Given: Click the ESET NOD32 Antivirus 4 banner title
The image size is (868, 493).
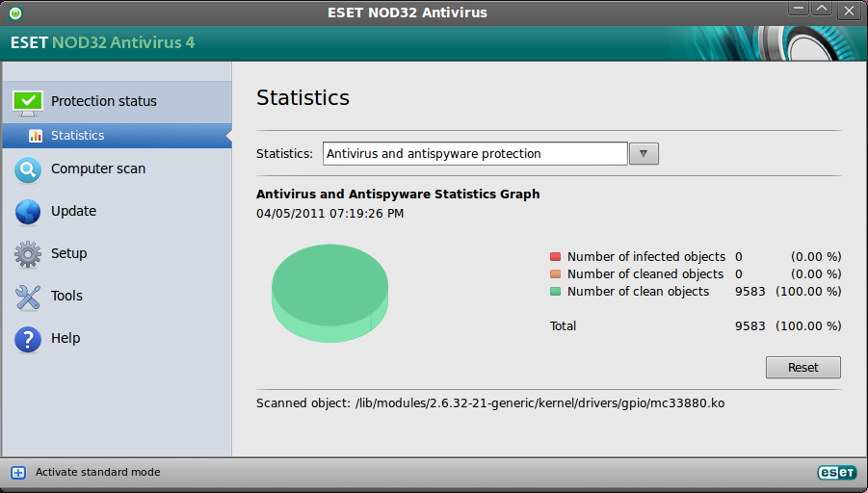Looking at the screenshot, I should point(102,42).
